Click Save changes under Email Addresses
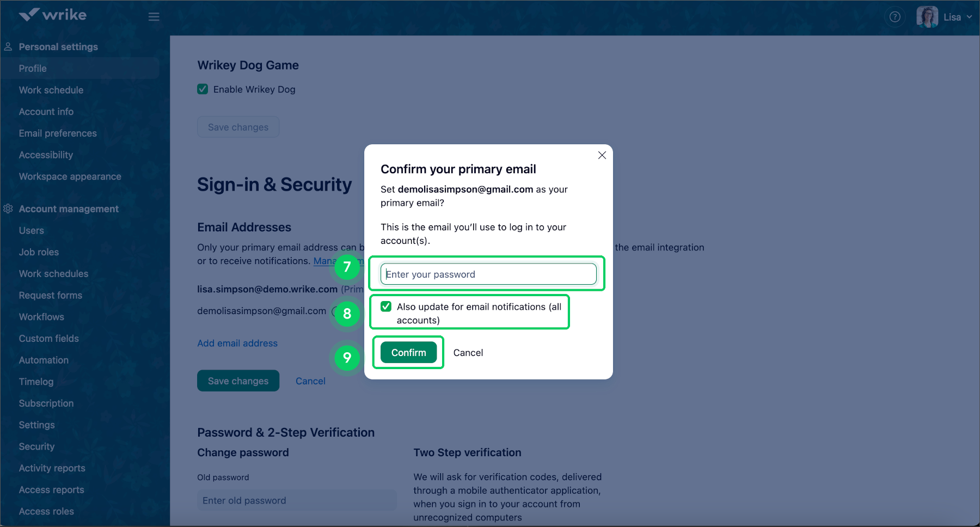The width and height of the screenshot is (980, 527). (x=238, y=381)
